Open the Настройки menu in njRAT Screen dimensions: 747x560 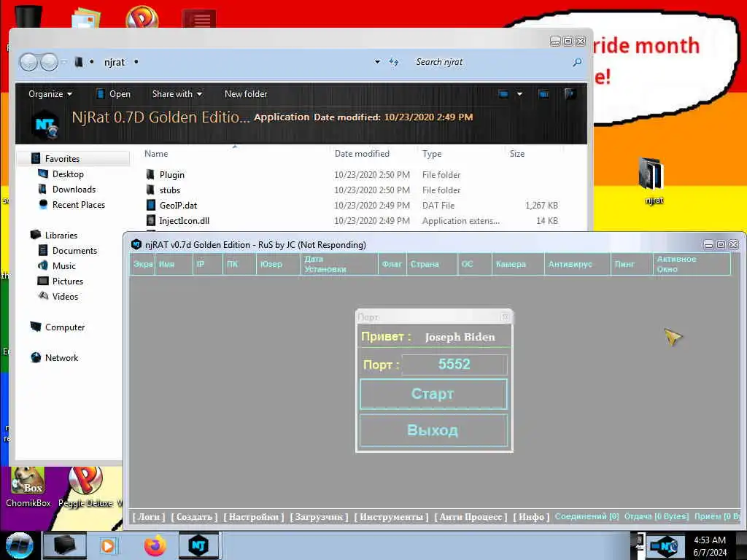click(253, 517)
